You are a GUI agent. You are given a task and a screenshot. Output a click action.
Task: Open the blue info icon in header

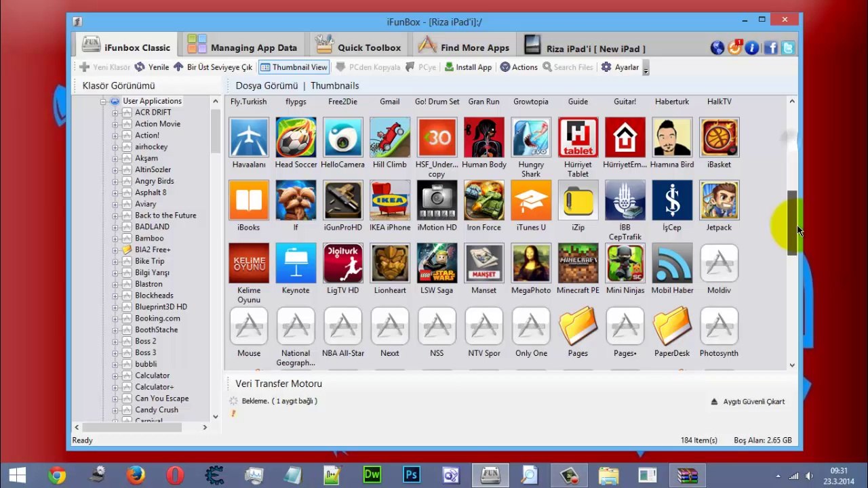(x=752, y=47)
